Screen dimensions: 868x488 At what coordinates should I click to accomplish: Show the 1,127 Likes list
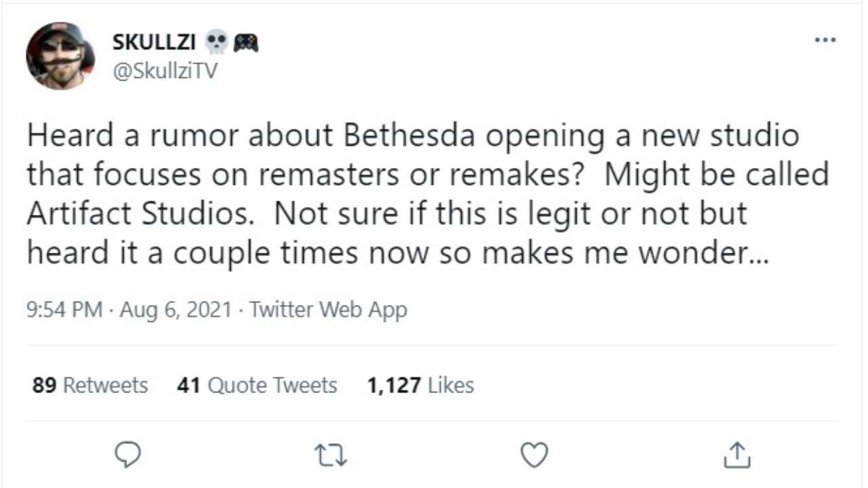coord(420,386)
